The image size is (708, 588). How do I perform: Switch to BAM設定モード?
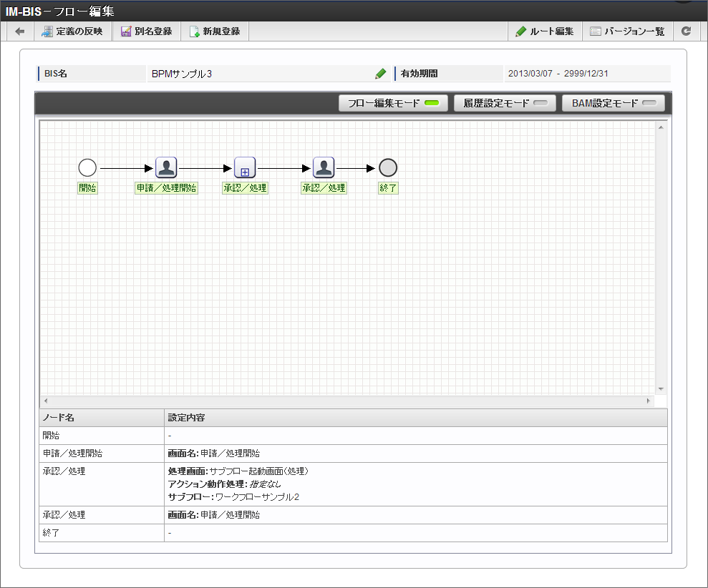[x=613, y=103]
